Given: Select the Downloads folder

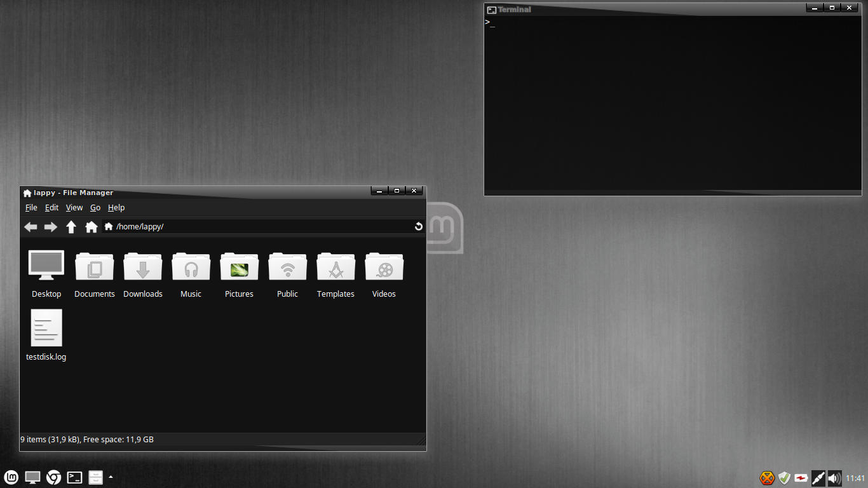Looking at the screenshot, I should [x=143, y=266].
